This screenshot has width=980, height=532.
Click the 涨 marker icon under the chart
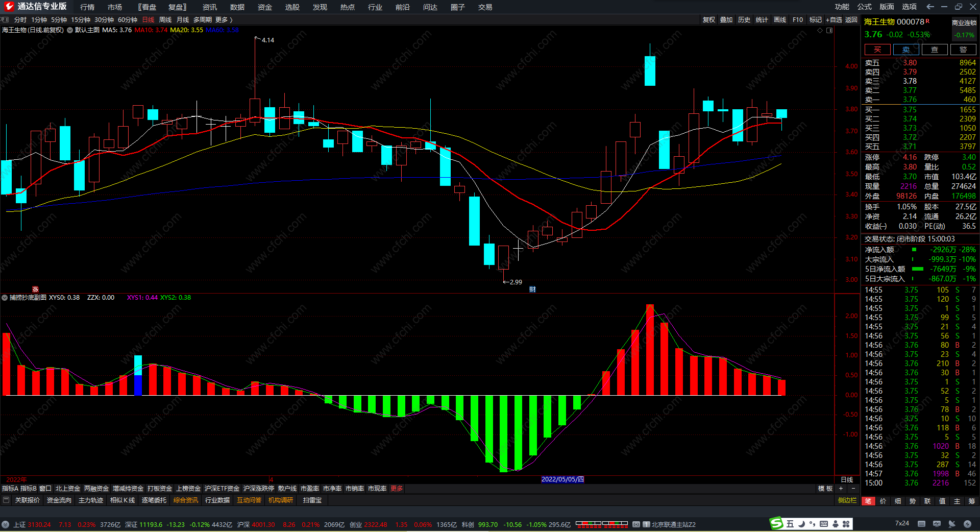[x=35, y=289]
